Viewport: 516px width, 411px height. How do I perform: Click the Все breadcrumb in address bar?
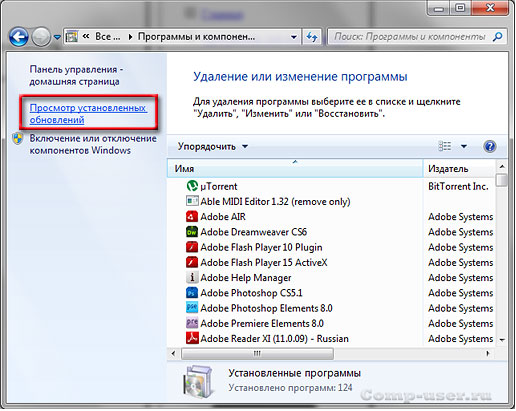(108, 36)
